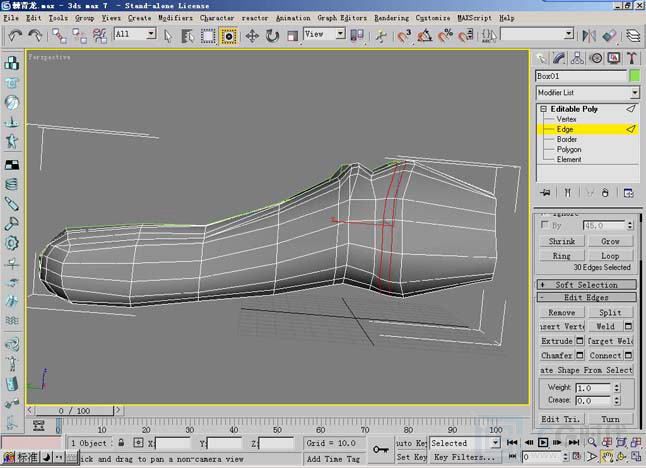Screen dimensions: 646x468
Task: Open Connect settings box icon
Action: (628, 355)
